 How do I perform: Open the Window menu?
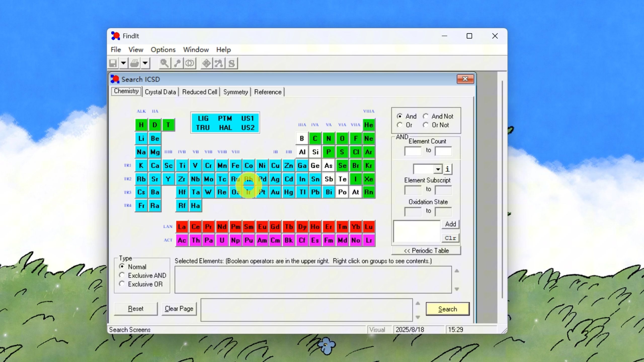[196, 50]
